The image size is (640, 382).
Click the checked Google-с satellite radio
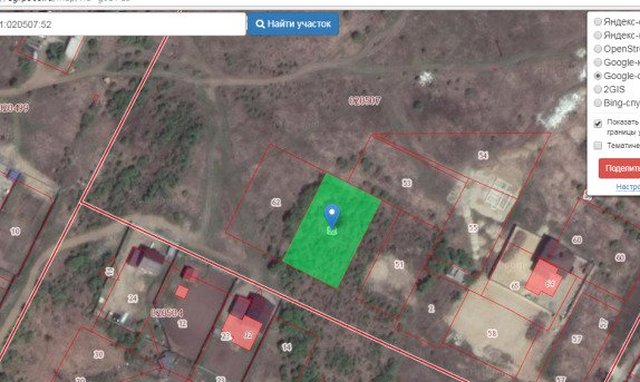[x=598, y=76]
